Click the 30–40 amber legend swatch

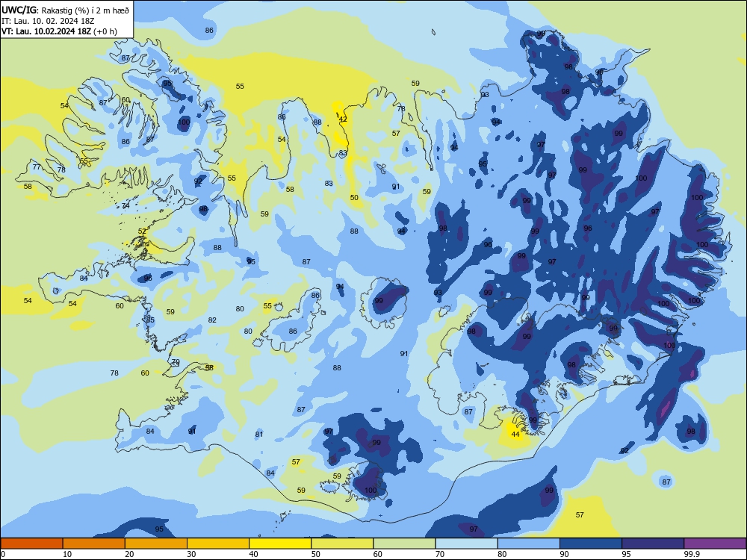coord(218,544)
